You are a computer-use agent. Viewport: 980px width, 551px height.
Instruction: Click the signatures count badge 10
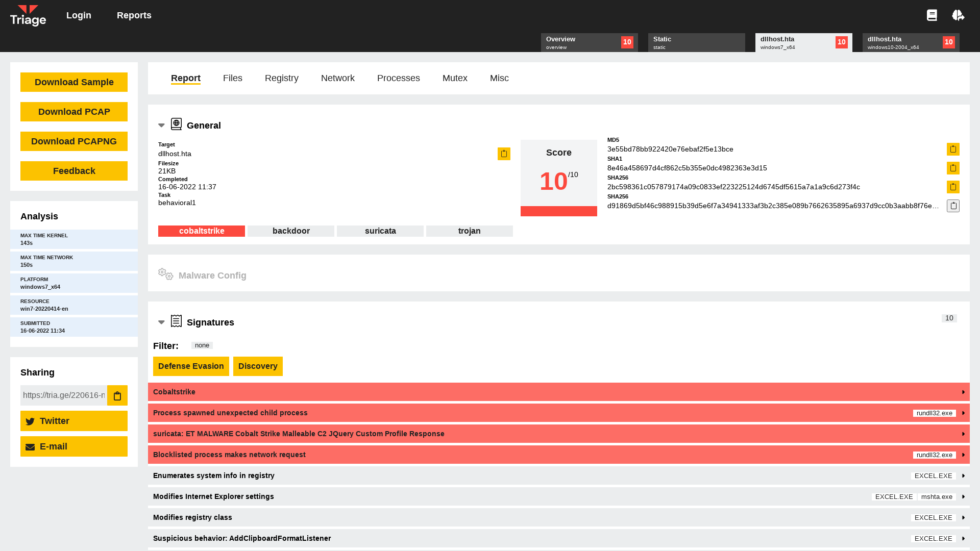[949, 318]
